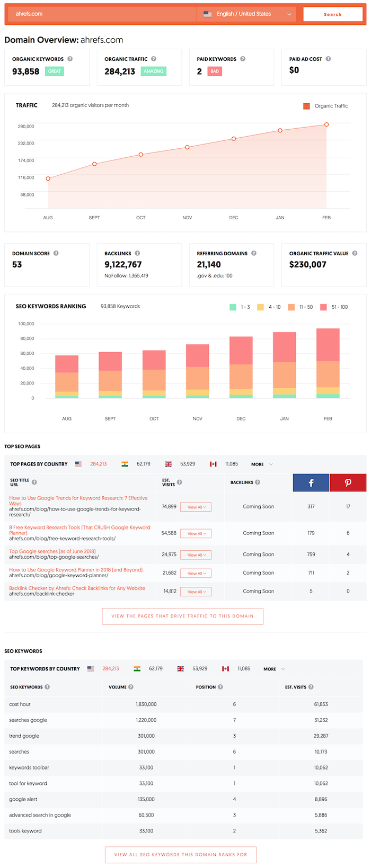Image resolution: width=371 pixels, height=868 pixels.
Task: Click the Search button
Action: click(333, 14)
